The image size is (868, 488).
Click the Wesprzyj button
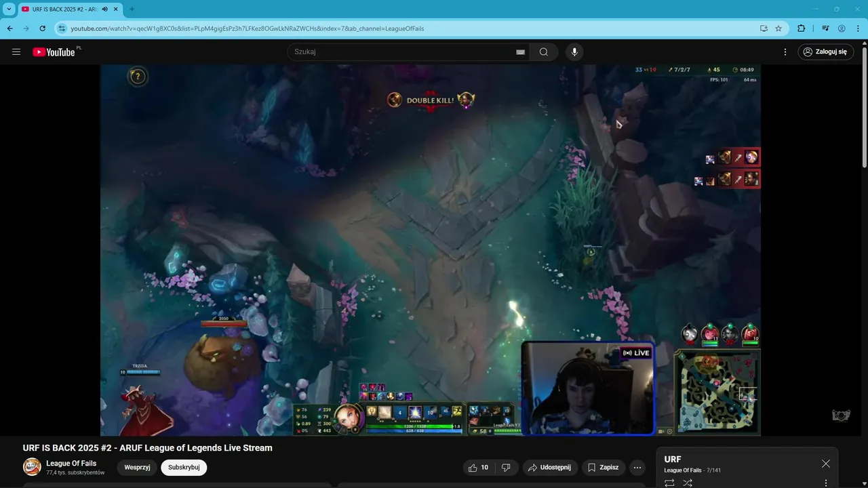point(137,467)
